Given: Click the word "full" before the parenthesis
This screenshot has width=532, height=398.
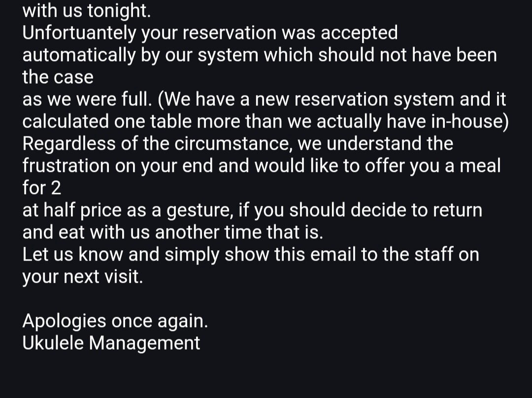Looking at the screenshot, I should point(133,99).
